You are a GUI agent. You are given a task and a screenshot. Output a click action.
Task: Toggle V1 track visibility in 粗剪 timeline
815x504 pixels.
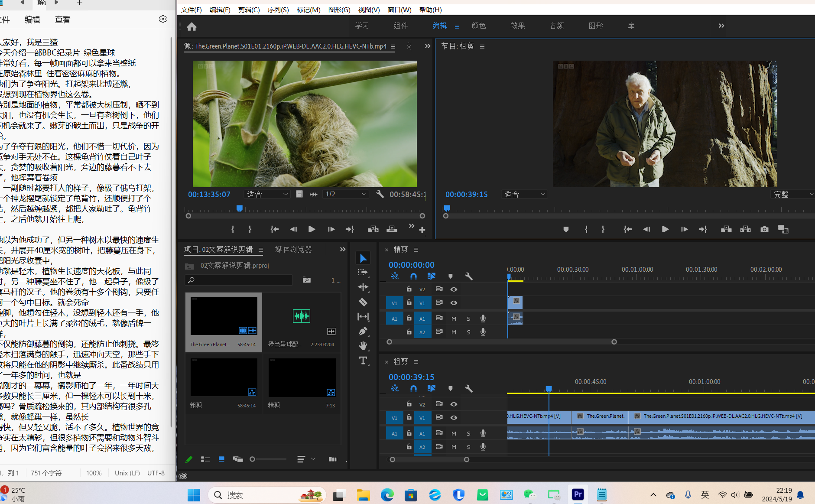[x=454, y=418]
